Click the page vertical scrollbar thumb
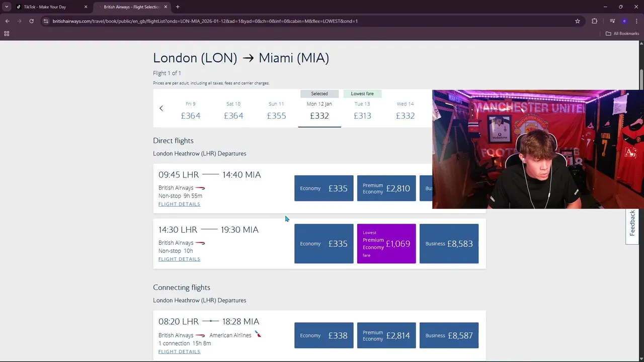 [641, 79]
